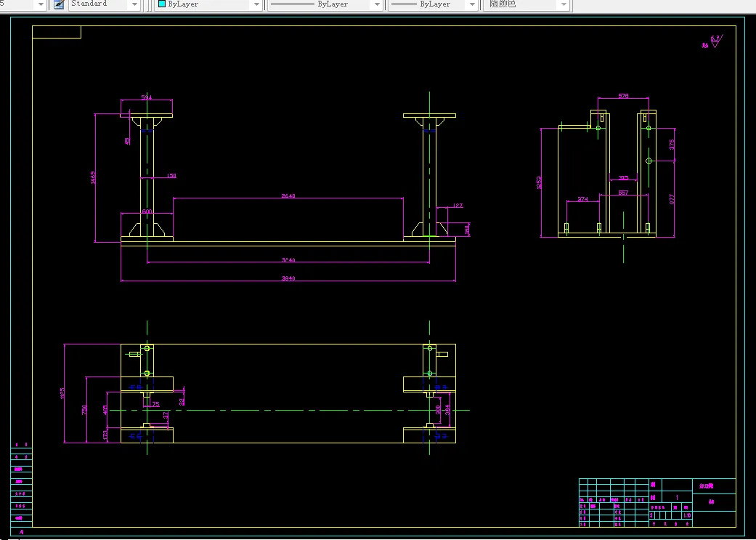The height and width of the screenshot is (540, 756).
Task: Select the 22 dimension text
Action: coord(182,400)
